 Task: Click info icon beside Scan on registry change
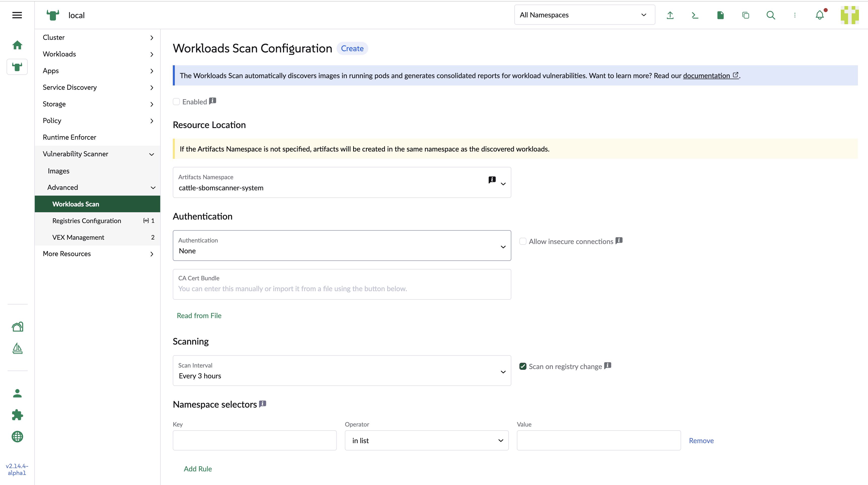[x=608, y=366]
